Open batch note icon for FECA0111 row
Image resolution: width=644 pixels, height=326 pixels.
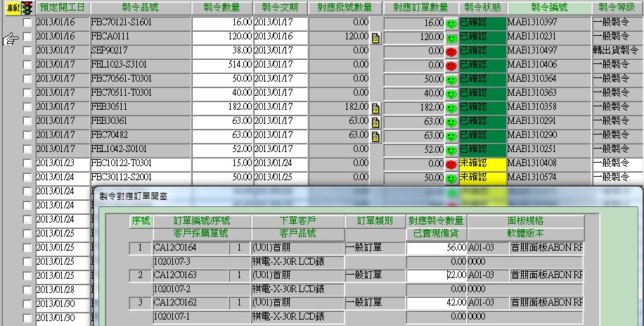[375, 37]
